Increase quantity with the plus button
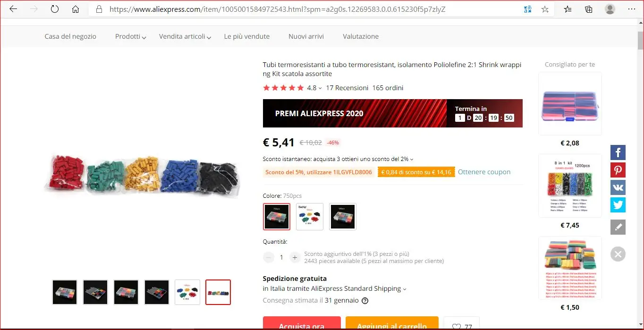Screen dimensions: 644x330 (295, 257)
